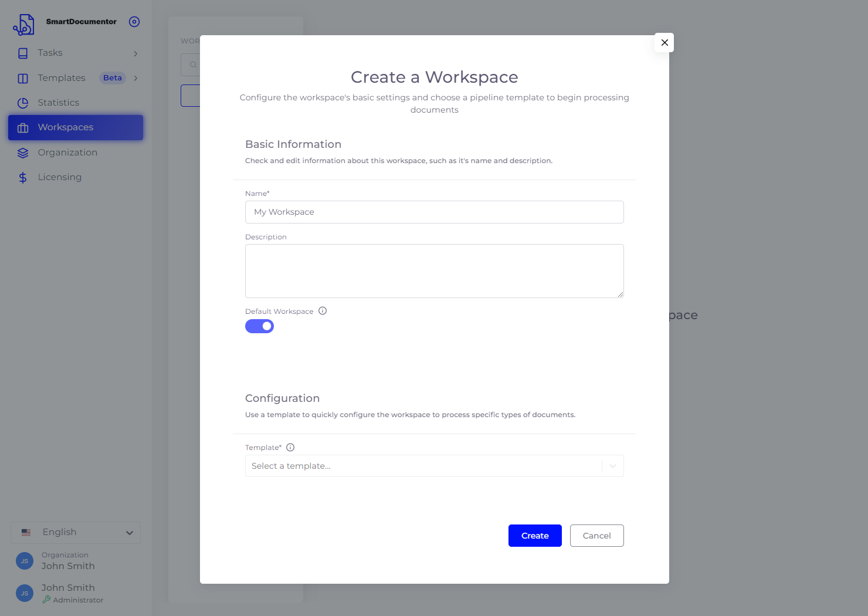The width and height of the screenshot is (868, 616).
Task: Click the circular target icon beside SmartDocumentor
Action: [x=134, y=22]
